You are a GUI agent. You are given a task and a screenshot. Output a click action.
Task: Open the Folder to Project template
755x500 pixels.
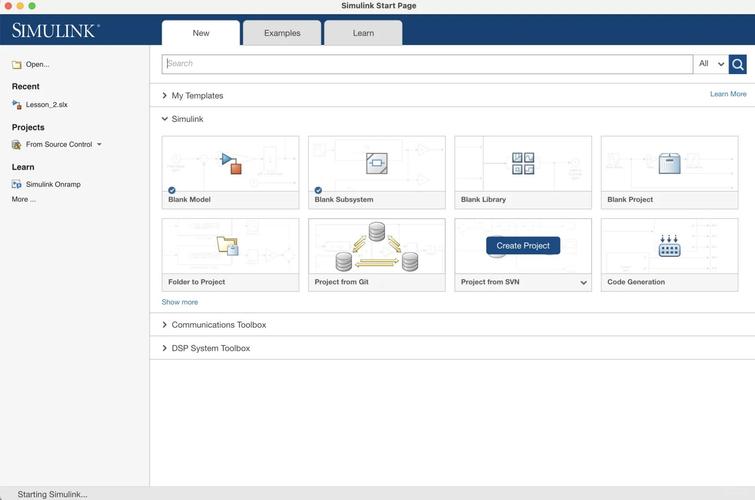point(230,246)
